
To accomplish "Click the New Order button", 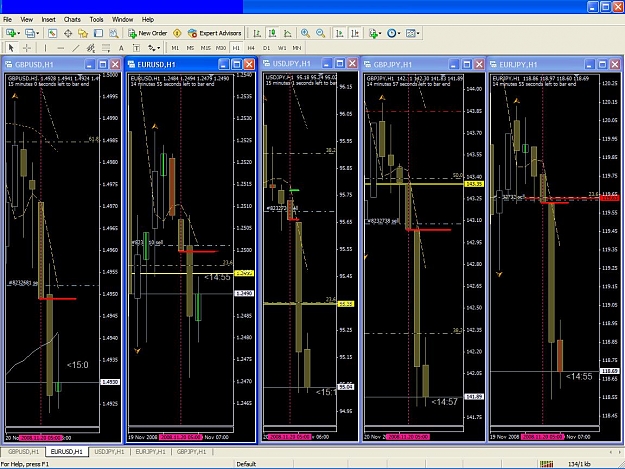I will (147, 33).
